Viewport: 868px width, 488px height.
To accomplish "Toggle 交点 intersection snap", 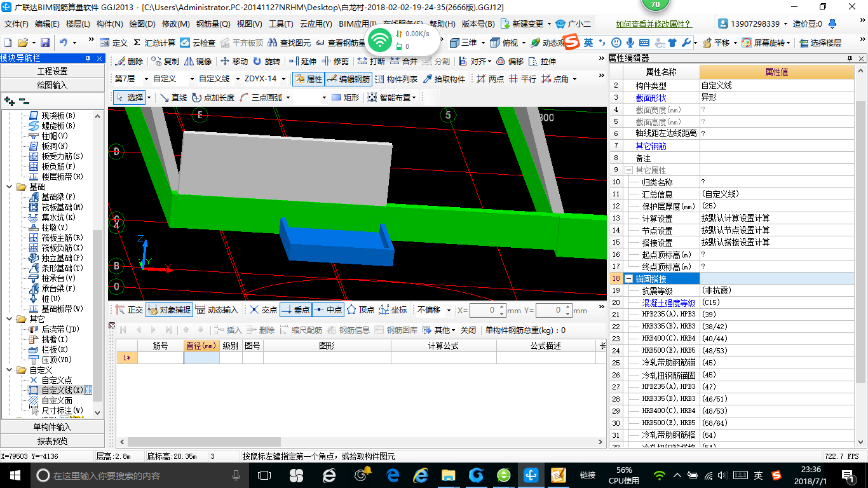I will (263, 310).
